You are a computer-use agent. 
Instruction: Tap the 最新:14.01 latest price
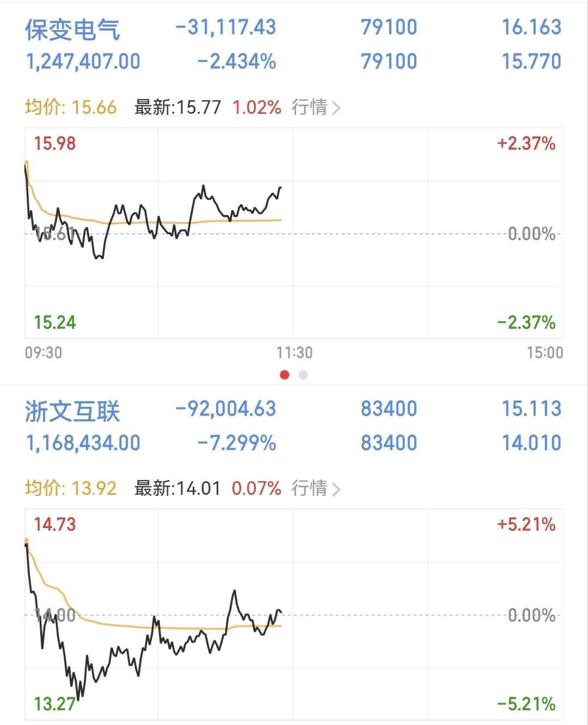pyautogui.click(x=177, y=488)
